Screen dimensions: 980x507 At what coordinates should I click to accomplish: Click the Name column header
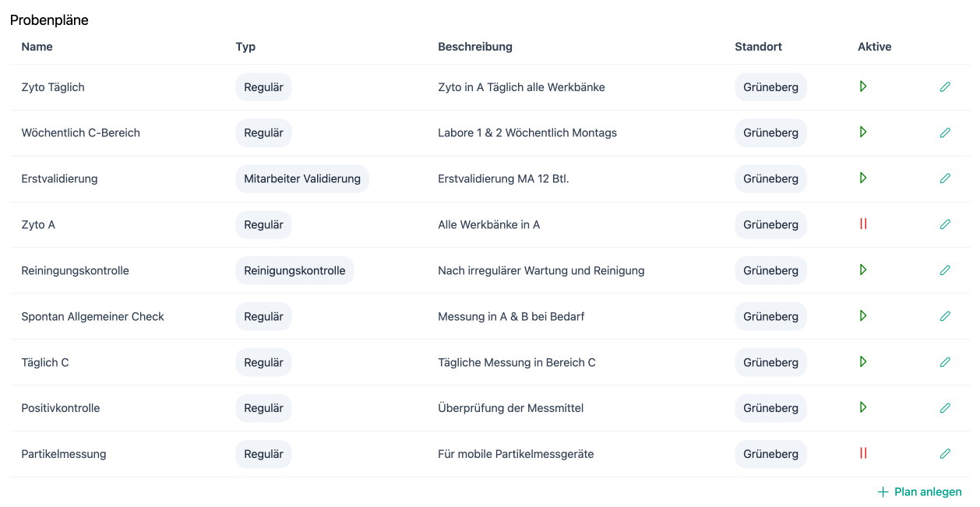[37, 47]
